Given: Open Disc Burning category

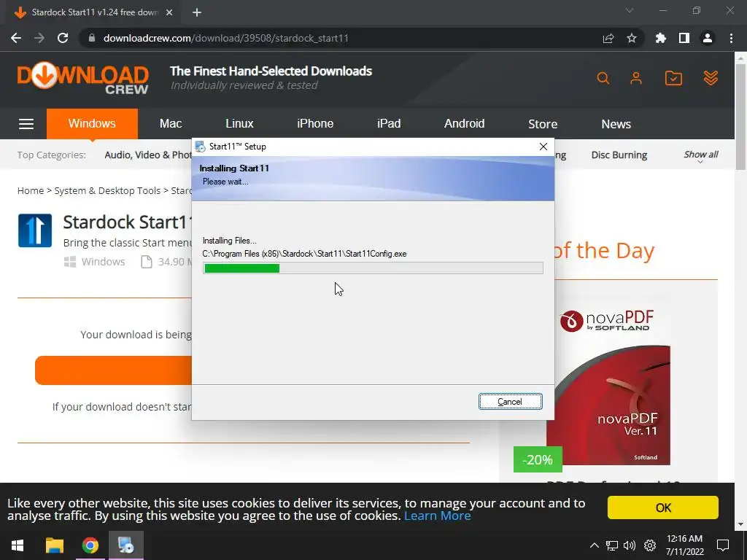Looking at the screenshot, I should pyautogui.click(x=619, y=155).
